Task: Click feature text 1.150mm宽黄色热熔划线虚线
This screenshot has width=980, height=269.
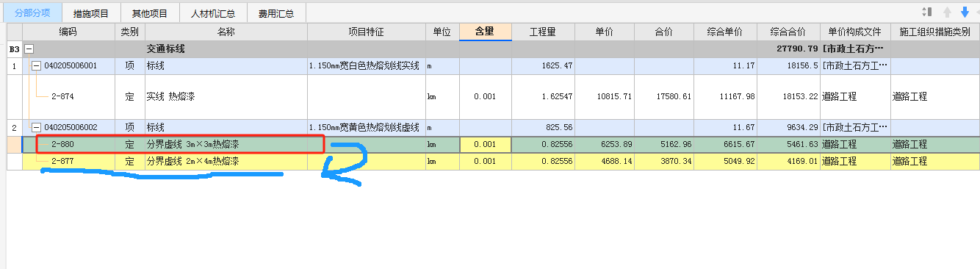Action: coord(364,127)
